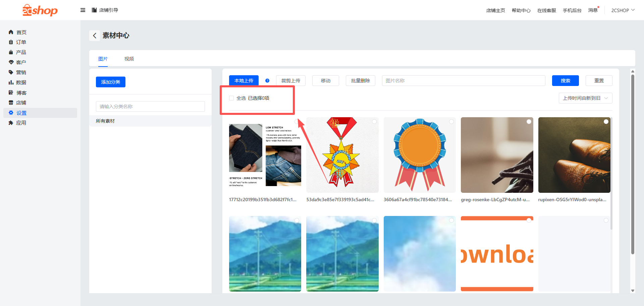Open the data (数据) chart icon
The height and width of the screenshot is (306, 644).
coord(11,82)
